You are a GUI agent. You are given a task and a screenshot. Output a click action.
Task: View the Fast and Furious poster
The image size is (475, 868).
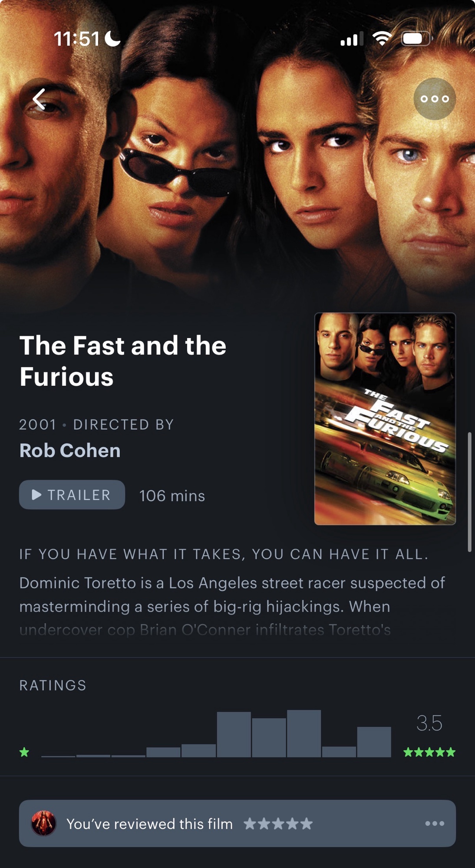385,419
